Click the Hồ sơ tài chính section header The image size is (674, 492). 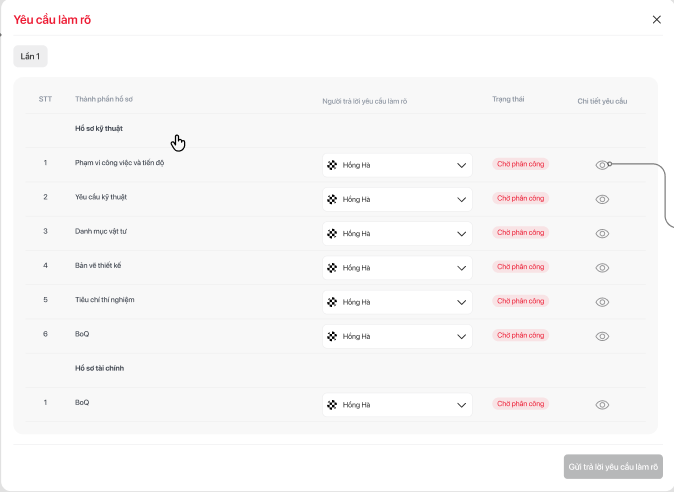99,368
